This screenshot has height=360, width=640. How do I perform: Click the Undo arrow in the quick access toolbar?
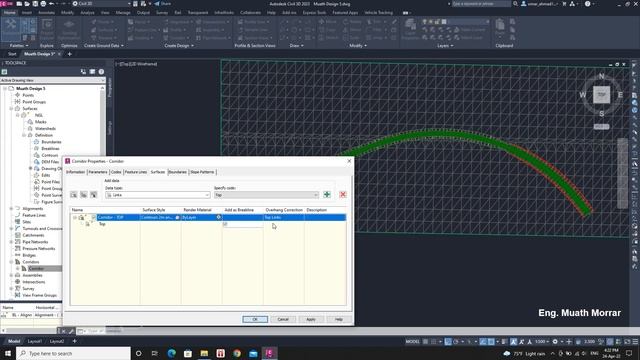point(51,4)
